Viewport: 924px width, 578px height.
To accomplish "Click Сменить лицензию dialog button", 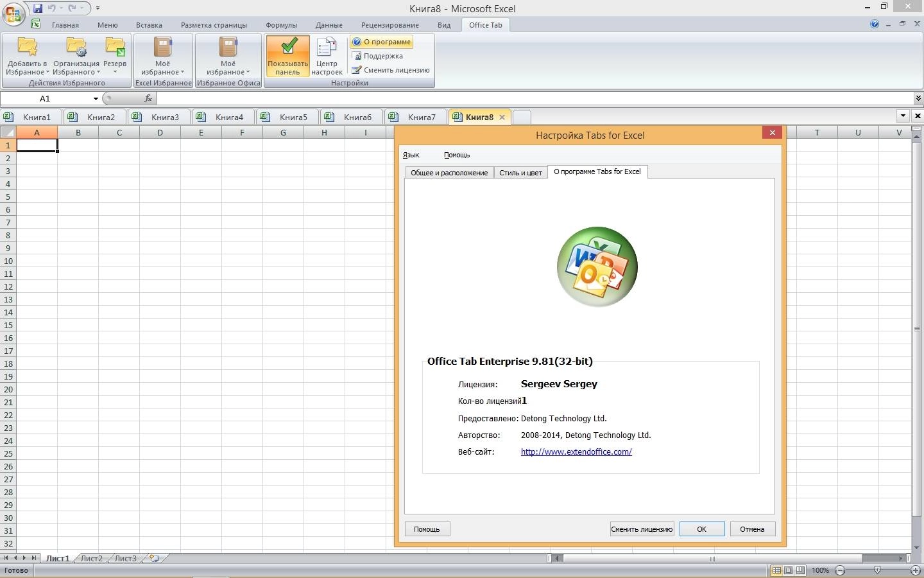I will pyautogui.click(x=642, y=529).
